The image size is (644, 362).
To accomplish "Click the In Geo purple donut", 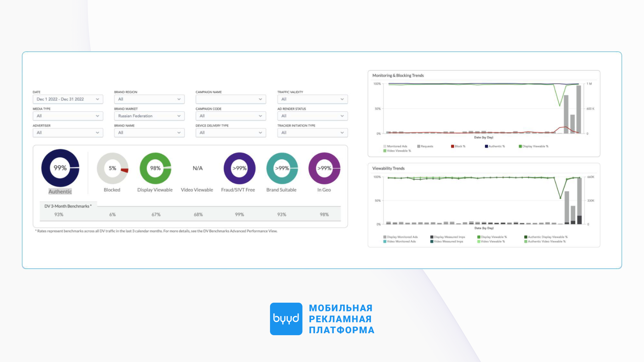I will [324, 168].
